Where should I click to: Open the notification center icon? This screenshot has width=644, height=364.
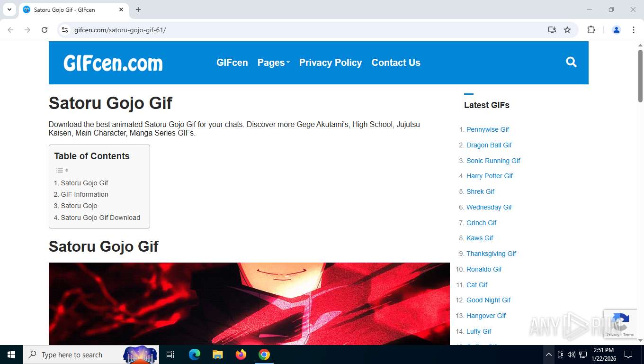coord(628,355)
